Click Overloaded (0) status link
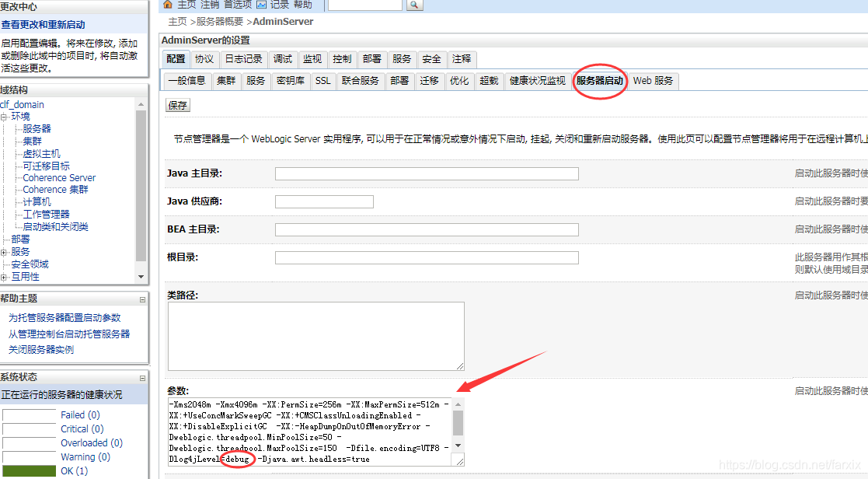 (92, 443)
